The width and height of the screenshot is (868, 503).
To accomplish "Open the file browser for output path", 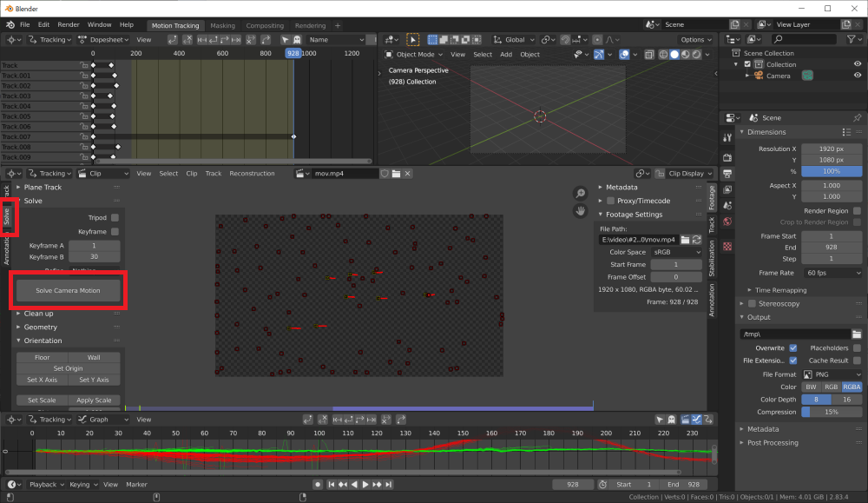I will [856, 334].
